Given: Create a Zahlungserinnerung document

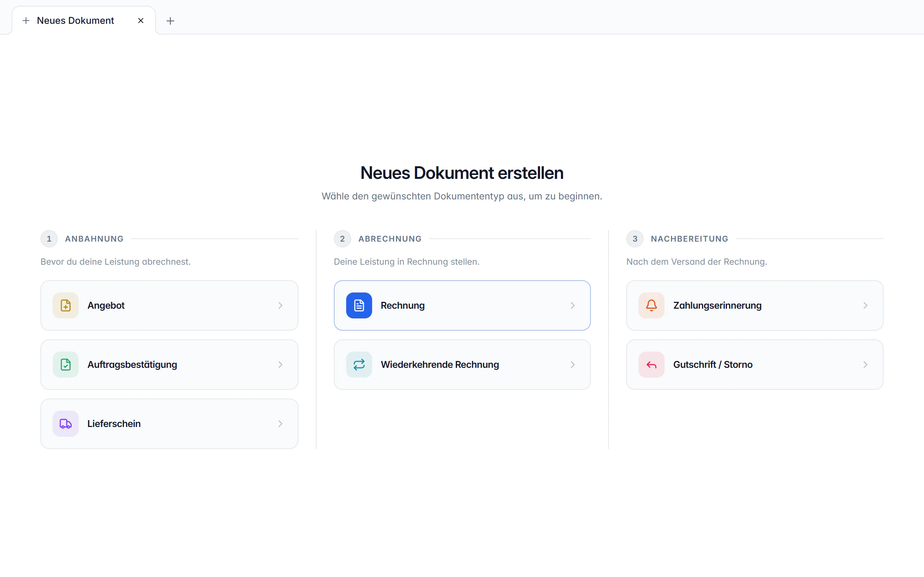Looking at the screenshot, I should point(754,305).
